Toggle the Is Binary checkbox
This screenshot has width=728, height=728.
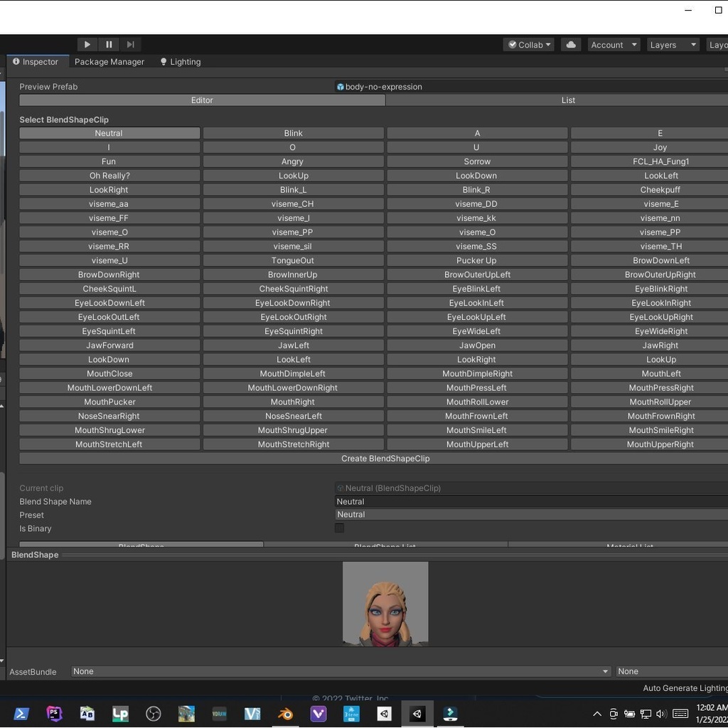click(339, 528)
